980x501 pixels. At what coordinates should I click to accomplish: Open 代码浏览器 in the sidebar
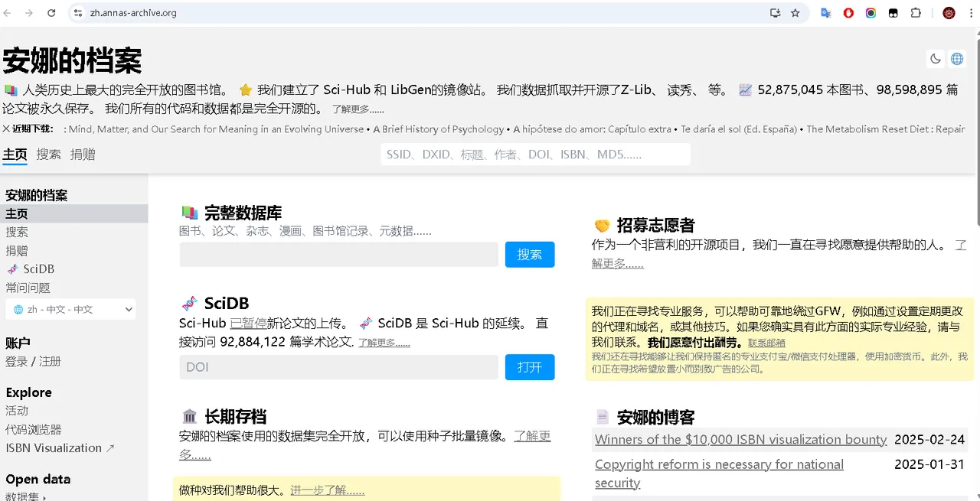pos(34,430)
